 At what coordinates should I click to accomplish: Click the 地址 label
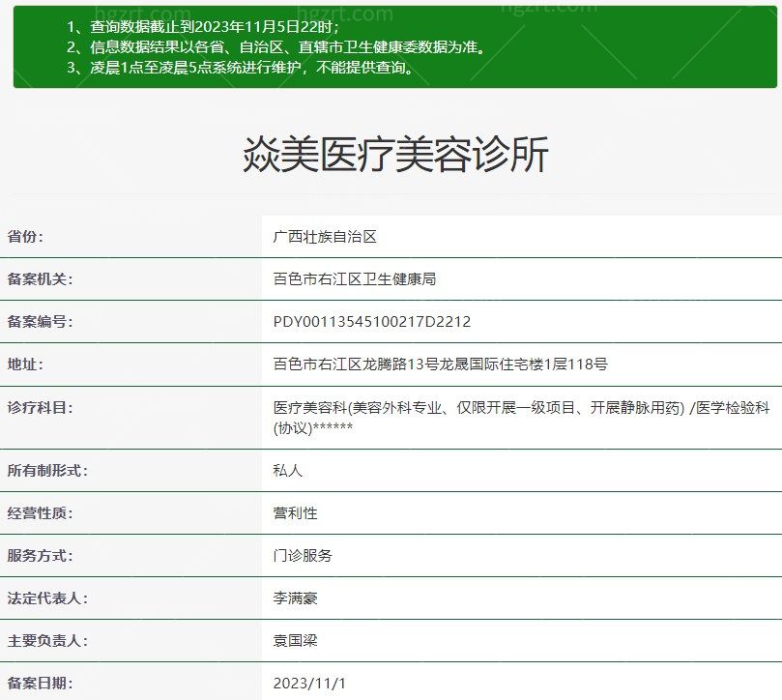pyautogui.click(x=25, y=365)
